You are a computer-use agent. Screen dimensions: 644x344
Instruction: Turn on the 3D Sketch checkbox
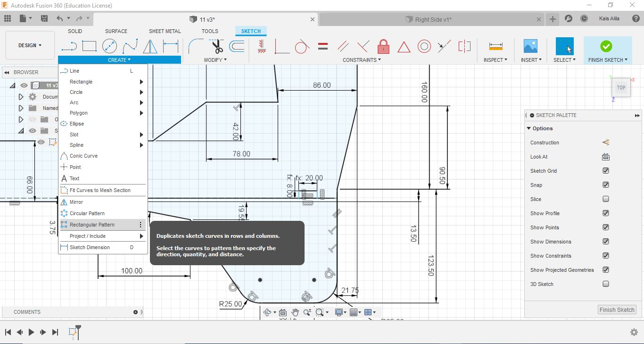click(x=606, y=284)
